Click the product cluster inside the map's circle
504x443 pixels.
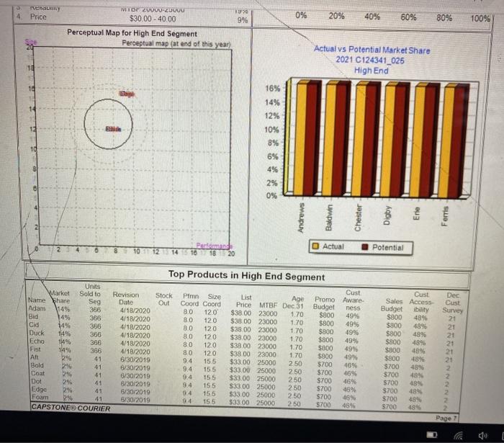tap(114, 129)
